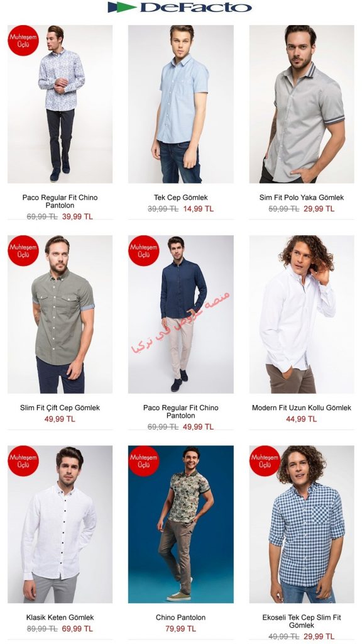Click the Muhteşem Üçlü badge on the blue-background chino photo
The height and width of the screenshot is (644, 362).
tap(144, 461)
